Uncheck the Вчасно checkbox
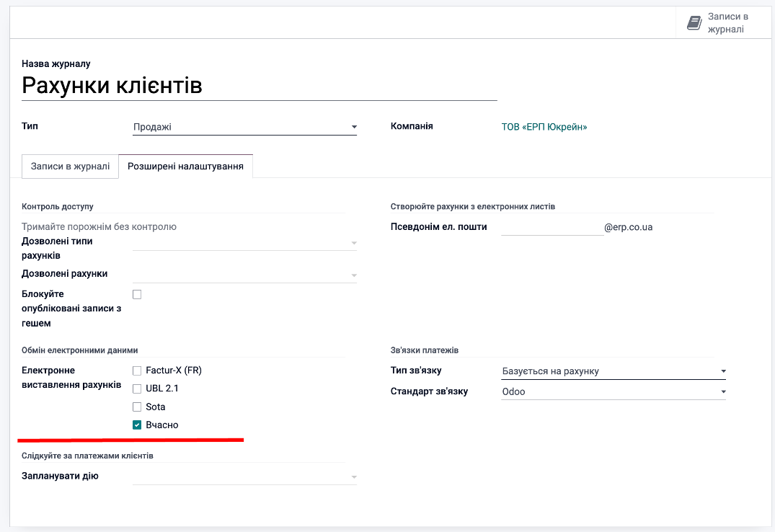 point(137,425)
